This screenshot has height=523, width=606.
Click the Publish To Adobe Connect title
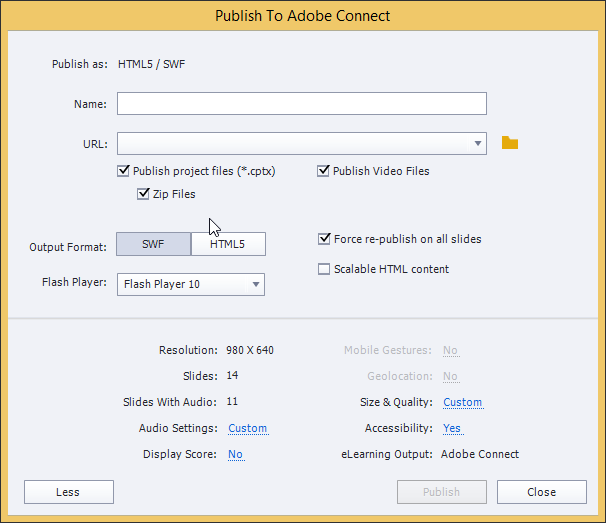click(x=303, y=16)
